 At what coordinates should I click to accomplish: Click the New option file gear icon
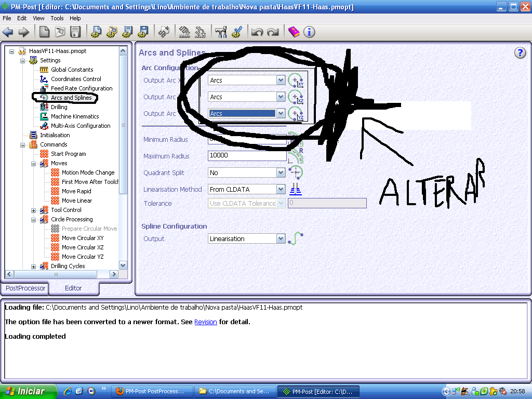(96, 32)
